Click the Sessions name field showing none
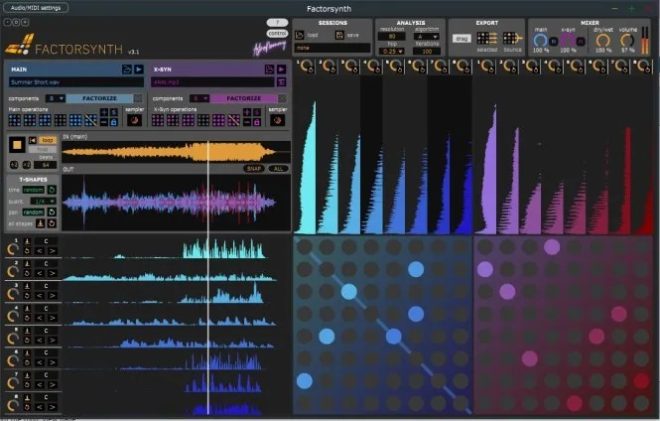 click(x=332, y=48)
